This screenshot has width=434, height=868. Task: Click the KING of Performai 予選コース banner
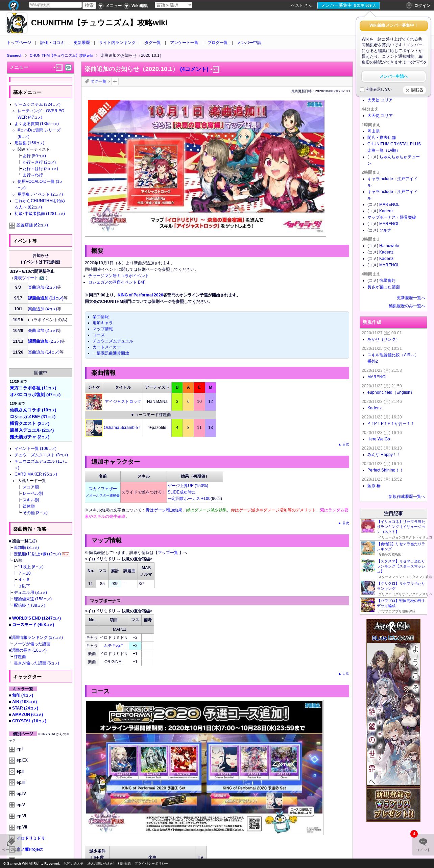[x=204, y=767]
